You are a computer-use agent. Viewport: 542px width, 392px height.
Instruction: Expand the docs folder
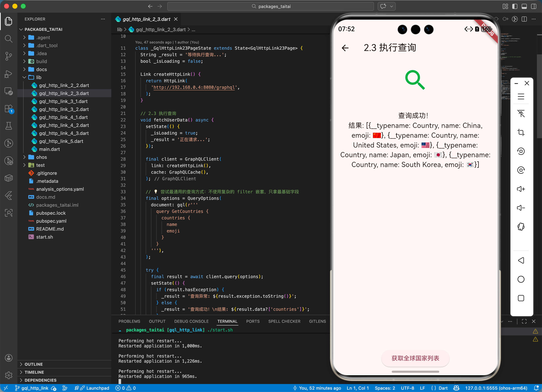(41, 69)
